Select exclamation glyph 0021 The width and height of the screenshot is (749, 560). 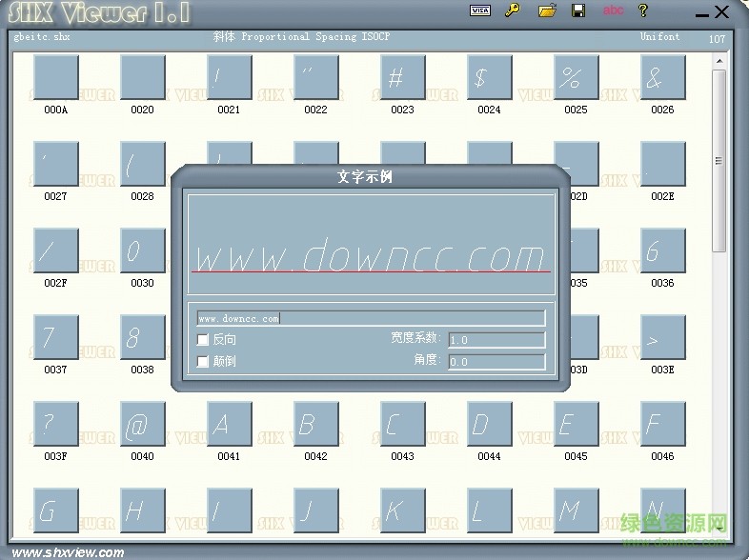coord(230,77)
